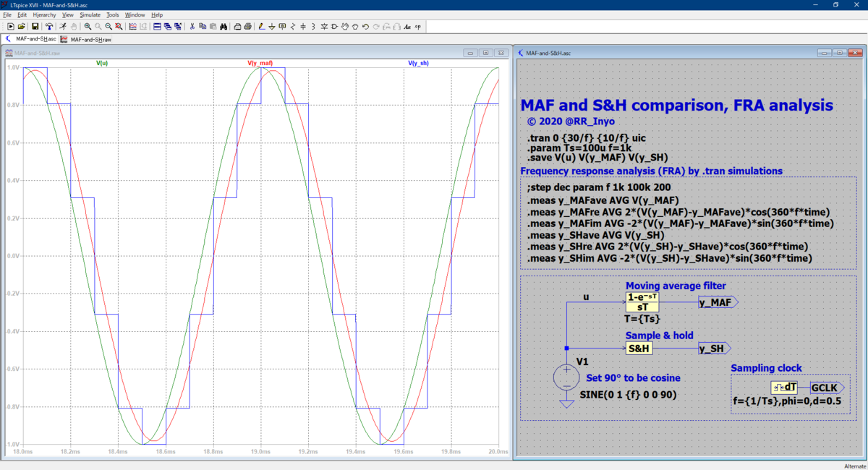Open the Component gate-symbol picker
This screenshot has width=868, height=470.
[x=334, y=26]
